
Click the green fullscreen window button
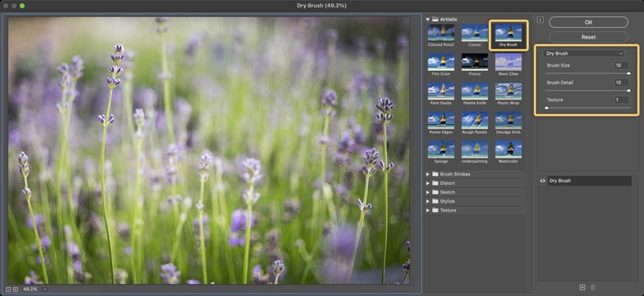click(23, 6)
